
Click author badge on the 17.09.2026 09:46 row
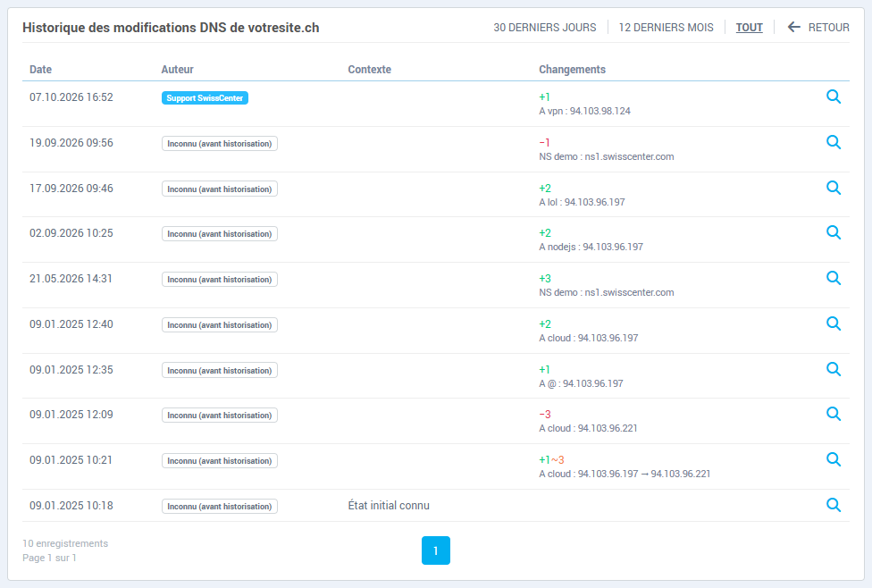tap(220, 189)
